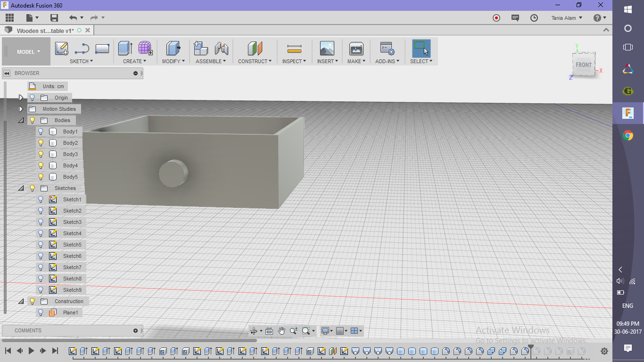
Task: Open the Display Settings dropdown
Action: 327,331
